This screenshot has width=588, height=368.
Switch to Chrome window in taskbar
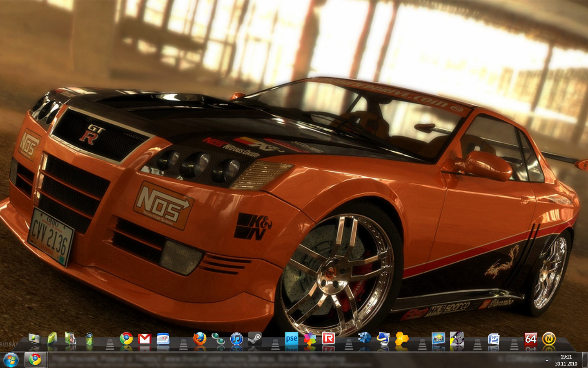(35, 360)
